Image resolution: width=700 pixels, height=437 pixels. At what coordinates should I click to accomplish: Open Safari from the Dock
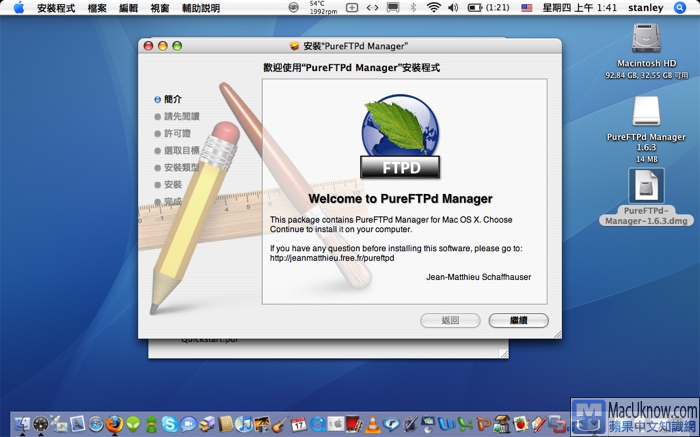coord(96,424)
